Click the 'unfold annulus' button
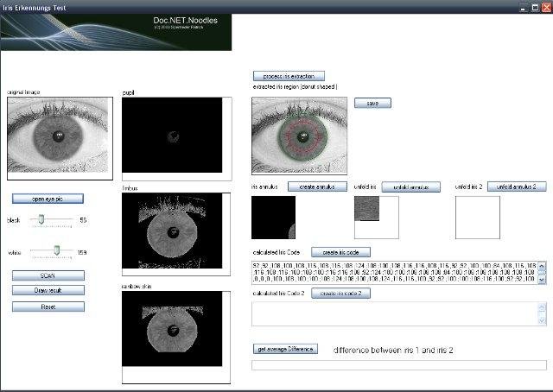This screenshot has height=392, width=553. coord(411,187)
